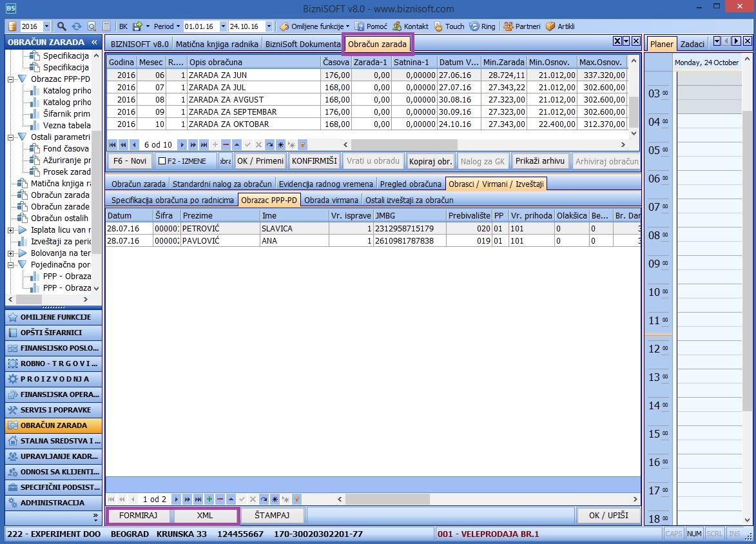This screenshot has width=756, height=544.
Task: Click the XML button
Action: click(x=205, y=516)
